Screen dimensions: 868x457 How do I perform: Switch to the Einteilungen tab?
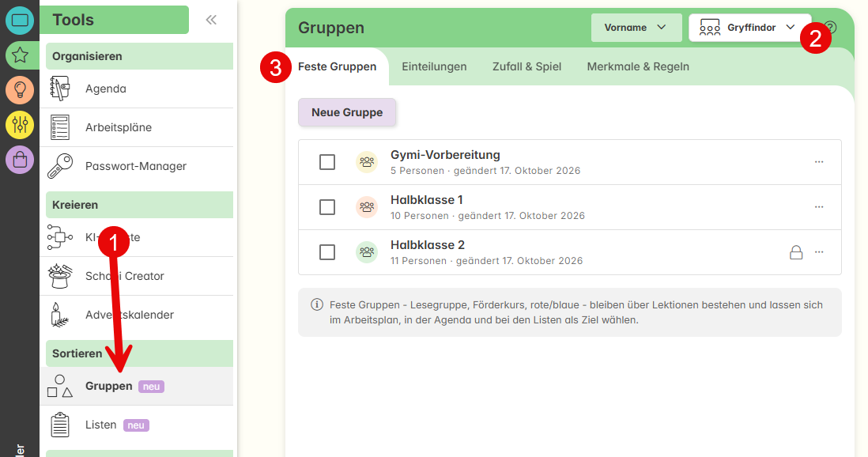click(434, 67)
